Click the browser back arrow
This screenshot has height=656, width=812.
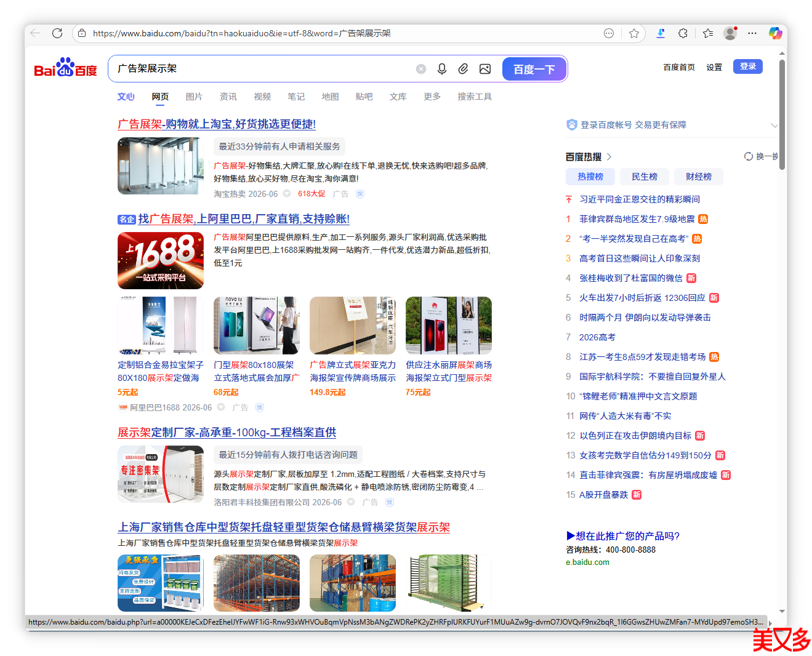click(x=35, y=33)
